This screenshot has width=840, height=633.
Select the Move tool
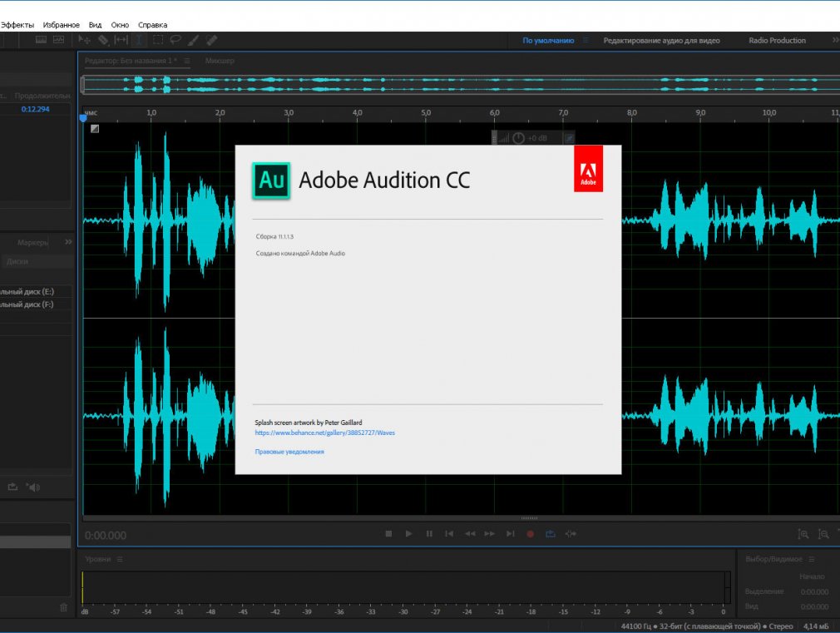coord(84,40)
